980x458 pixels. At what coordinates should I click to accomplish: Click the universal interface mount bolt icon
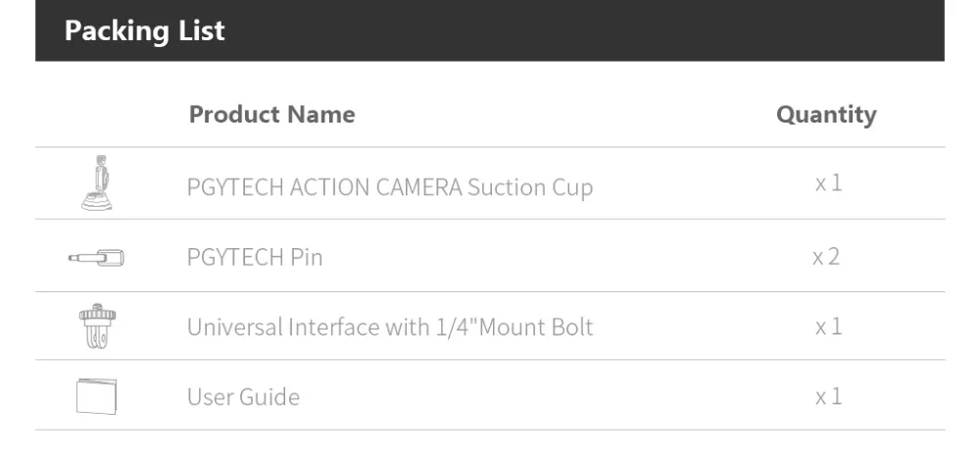96,327
